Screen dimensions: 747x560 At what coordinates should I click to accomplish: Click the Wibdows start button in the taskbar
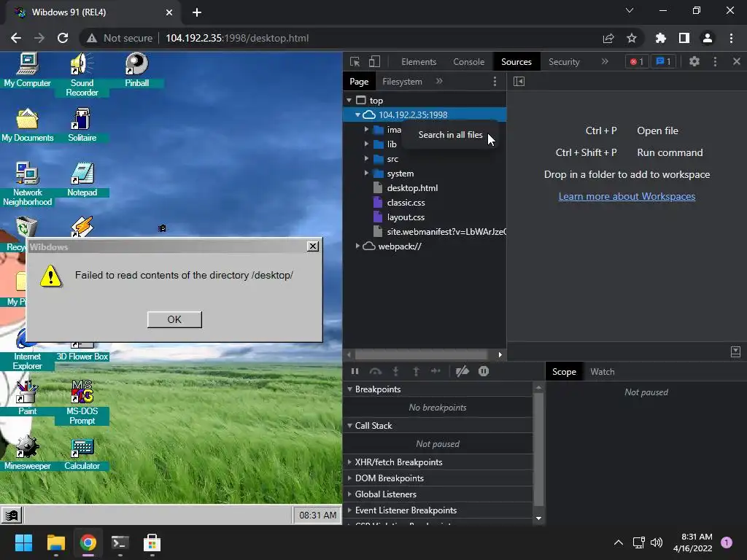coord(12,515)
